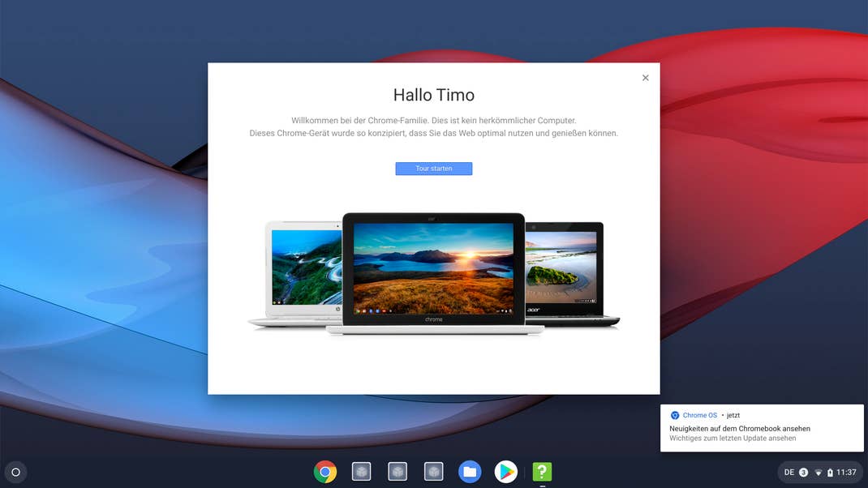Click the Tour starten button

(x=434, y=169)
